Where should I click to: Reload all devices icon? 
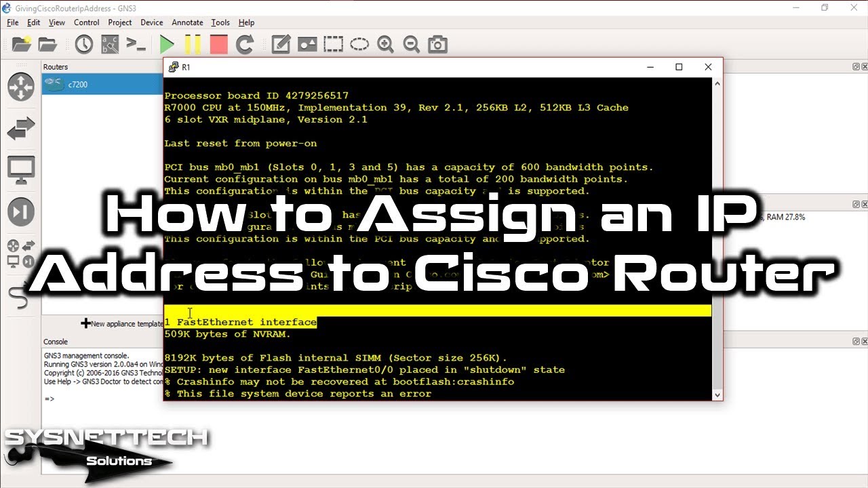244,45
